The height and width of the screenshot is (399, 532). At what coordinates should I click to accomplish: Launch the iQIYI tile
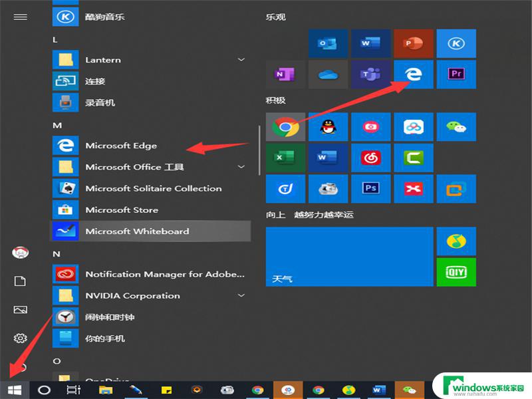456,272
